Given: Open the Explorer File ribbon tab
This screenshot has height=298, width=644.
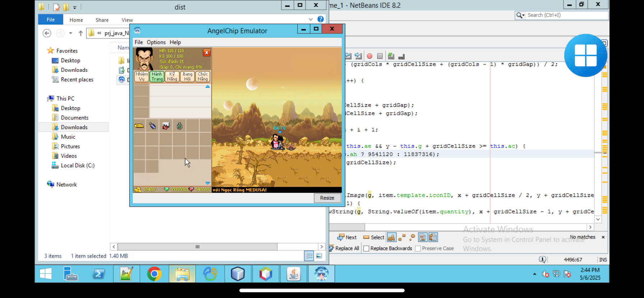Looking at the screenshot, I should pyautogui.click(x=51, y=19).
